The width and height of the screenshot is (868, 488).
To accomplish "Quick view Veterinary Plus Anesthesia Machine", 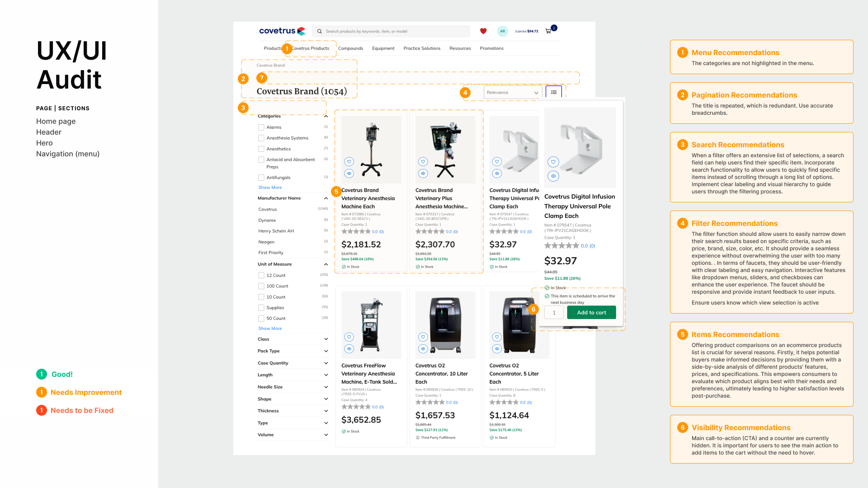I will coord(423,174).
